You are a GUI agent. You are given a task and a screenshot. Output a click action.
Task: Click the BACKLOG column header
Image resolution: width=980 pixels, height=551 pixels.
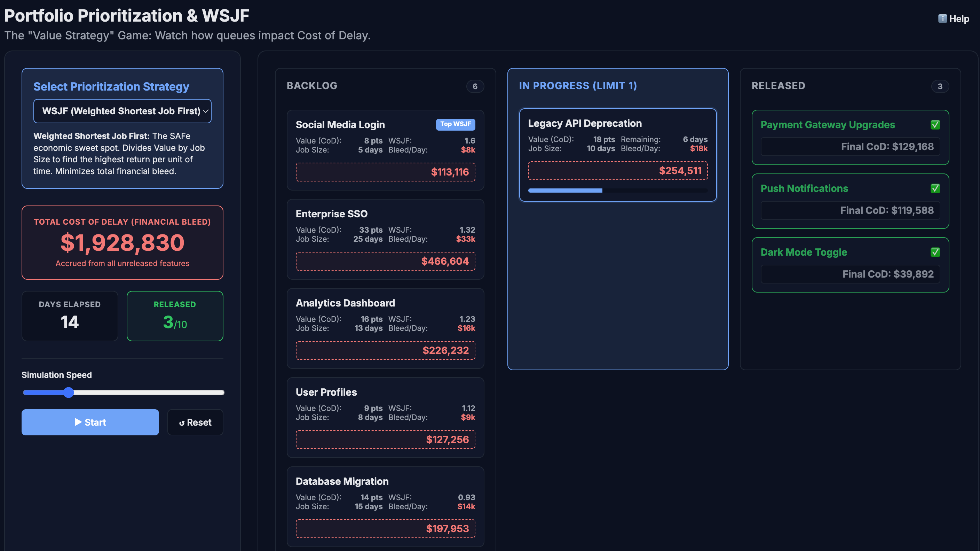pos(311,86)
